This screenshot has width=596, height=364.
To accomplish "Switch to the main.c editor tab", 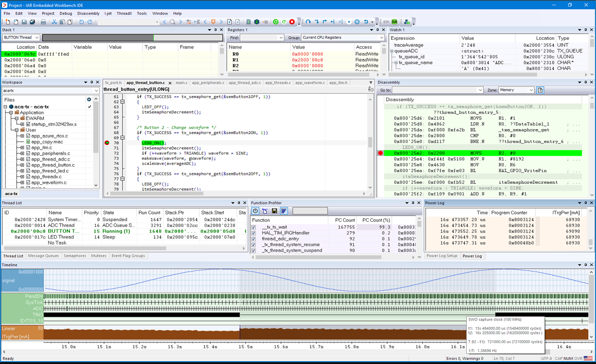I will [x=182, y=83].
